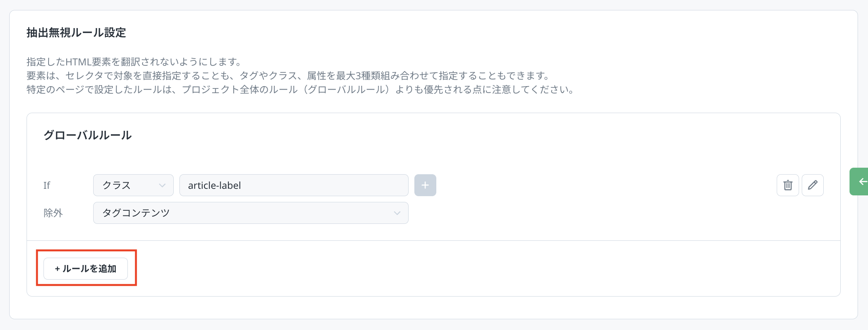Add another condition with the plus icon
The width and height of the screenshot is (868, 330).
425,185
